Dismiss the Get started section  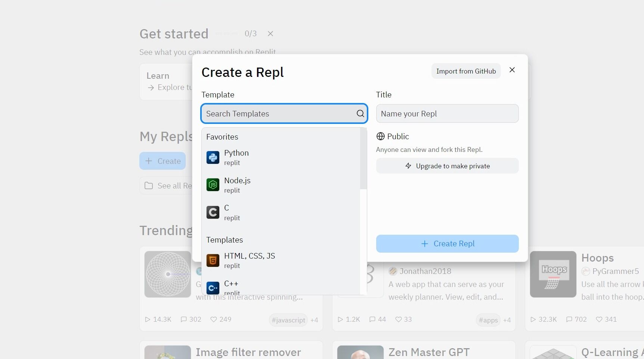click(x=270, y=34)
